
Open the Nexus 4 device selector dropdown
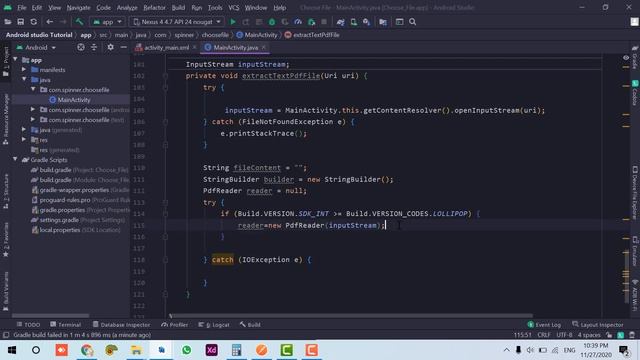177,22
